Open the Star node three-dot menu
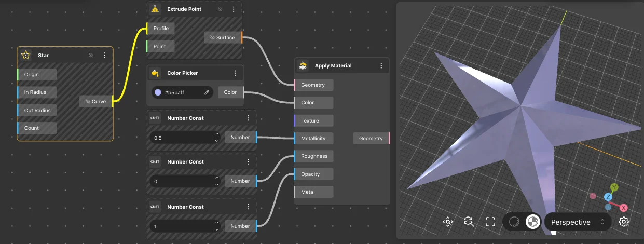Image resolution: width=644 pixels, height=244 pixels. (104, 55)
